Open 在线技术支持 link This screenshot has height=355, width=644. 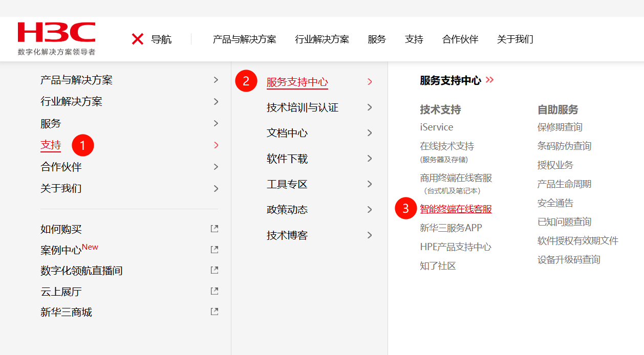(x=447, y=146)
